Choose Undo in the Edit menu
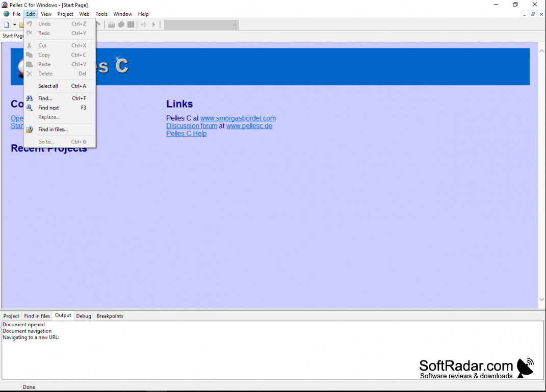This screenshot has width=546, height=392. click(x=60, y=23)
